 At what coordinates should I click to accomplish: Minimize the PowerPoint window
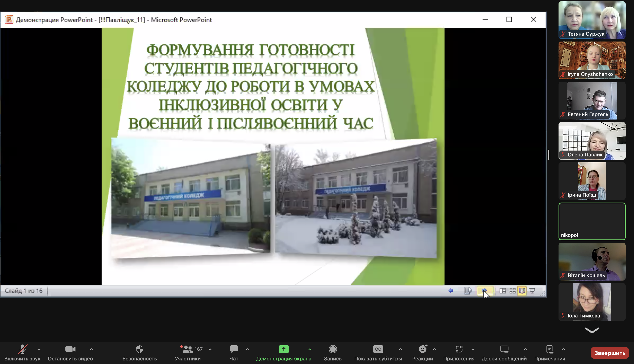(485, 19)
